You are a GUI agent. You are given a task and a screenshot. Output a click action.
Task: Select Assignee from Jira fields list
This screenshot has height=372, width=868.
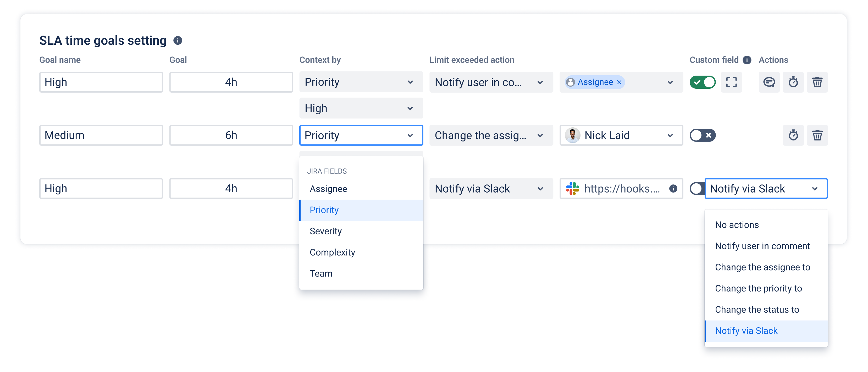[361, 189]
